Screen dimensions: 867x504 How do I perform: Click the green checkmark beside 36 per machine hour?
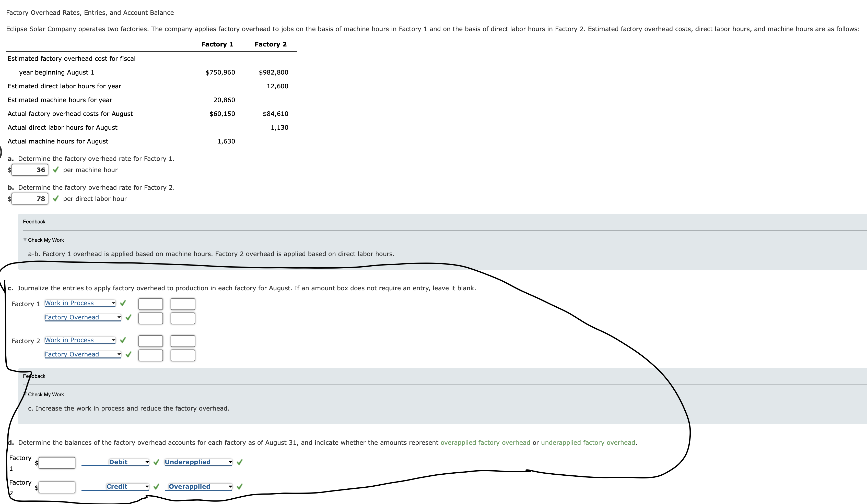pyautogui.click(x=56, y=170)
